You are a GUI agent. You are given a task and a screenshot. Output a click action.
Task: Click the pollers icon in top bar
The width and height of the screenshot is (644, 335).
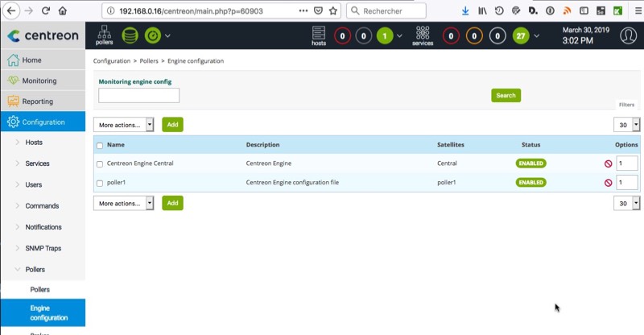(104, 35)
